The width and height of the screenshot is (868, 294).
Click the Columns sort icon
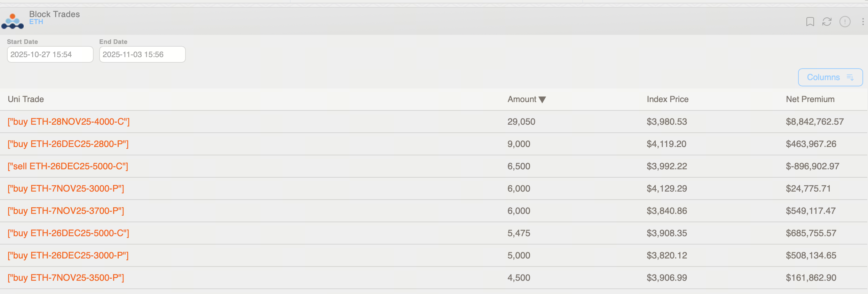(850, 77)
